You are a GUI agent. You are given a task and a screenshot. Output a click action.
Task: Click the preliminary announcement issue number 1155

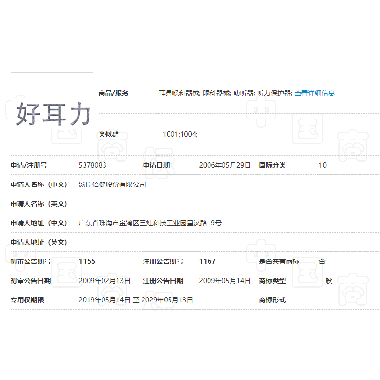(87, 261)
